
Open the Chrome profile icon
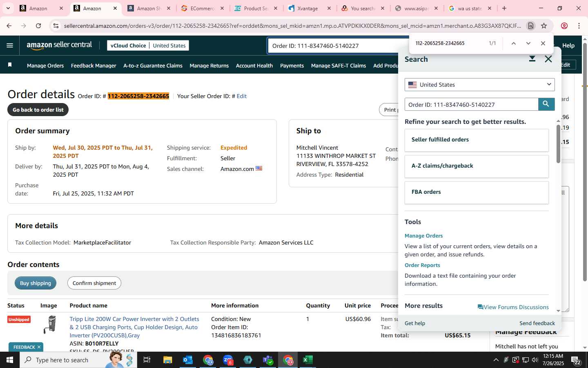[x=564, y=26]
